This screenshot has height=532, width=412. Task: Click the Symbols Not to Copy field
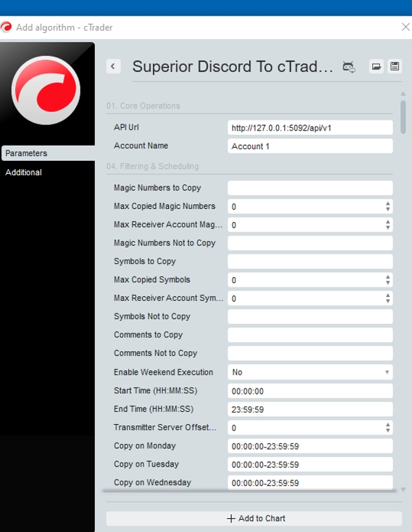click(x=310, y=317)
